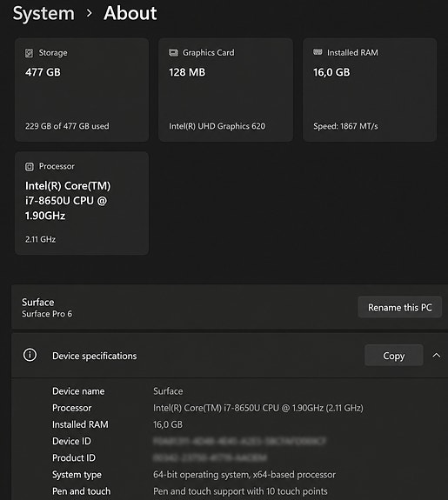Collapse the Device specifications section chevron
The height and width of the screenshot is (500, 448).
pos(436,356)
